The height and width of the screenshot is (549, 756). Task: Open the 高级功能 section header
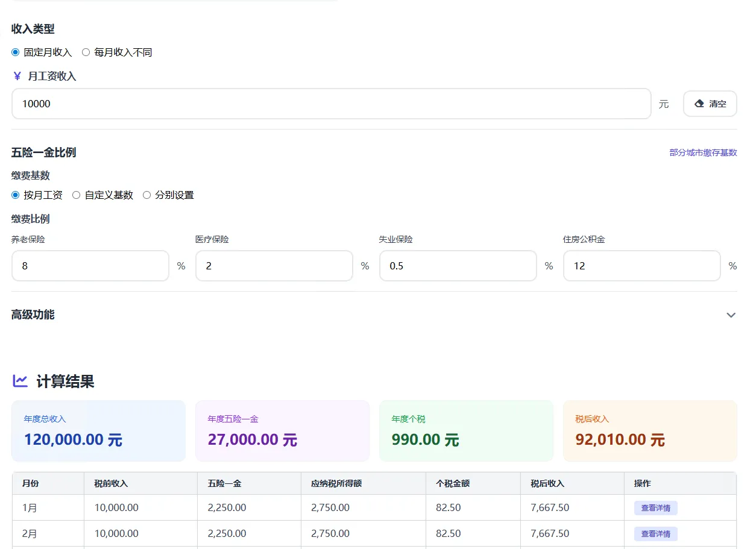coord(374,315)
